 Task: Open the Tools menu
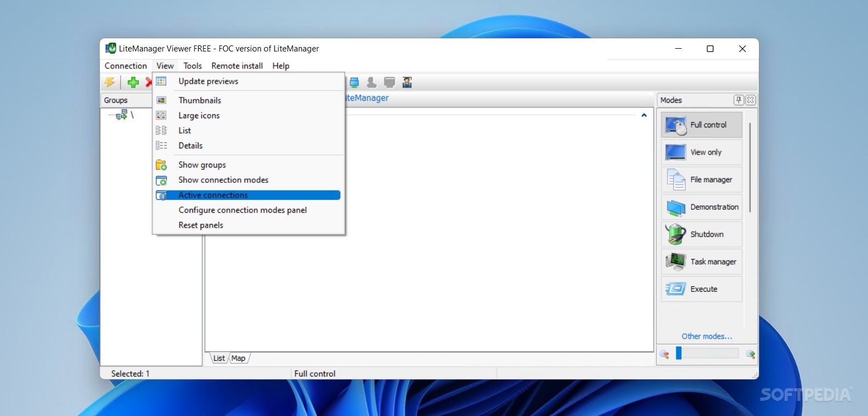point(192,66)
